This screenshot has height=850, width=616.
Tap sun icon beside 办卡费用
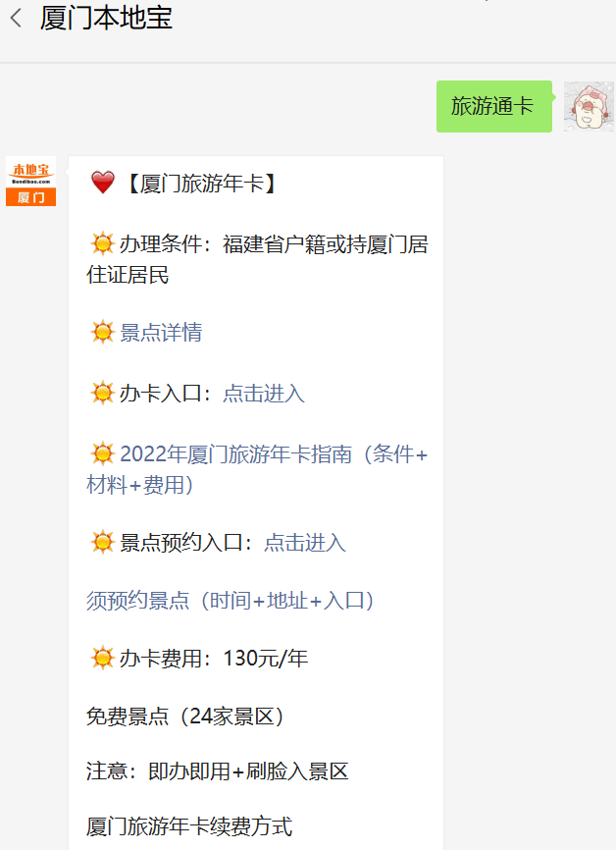102,658
